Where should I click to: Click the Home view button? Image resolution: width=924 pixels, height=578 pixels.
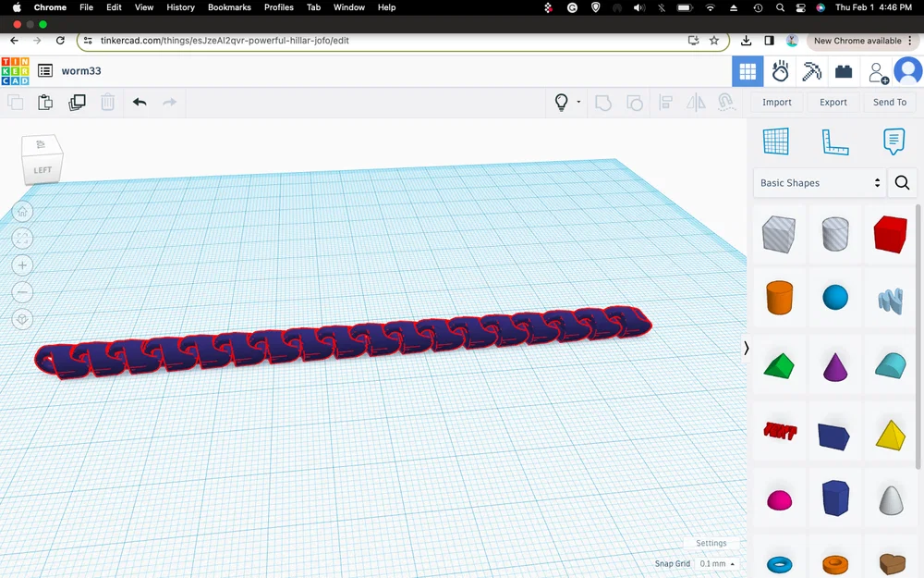pos(23,212)
